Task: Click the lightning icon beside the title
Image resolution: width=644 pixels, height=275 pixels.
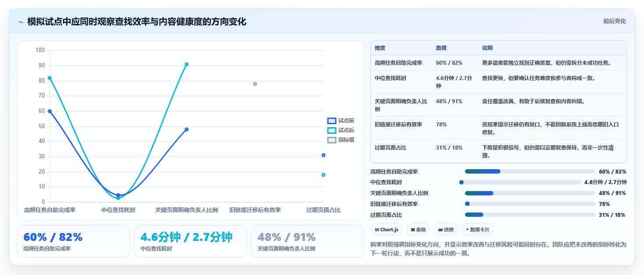Action: [21, 22]
